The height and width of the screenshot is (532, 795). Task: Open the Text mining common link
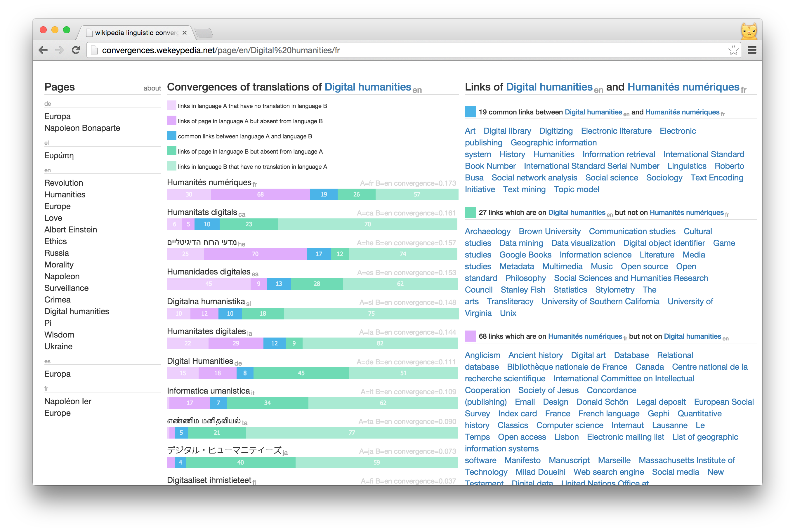click(524, 189)
